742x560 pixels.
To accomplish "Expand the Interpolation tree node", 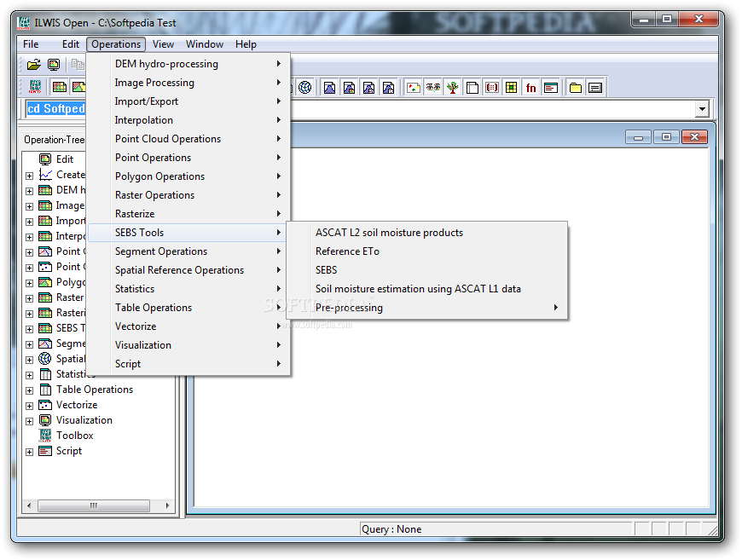I will (x=29, y=237).
